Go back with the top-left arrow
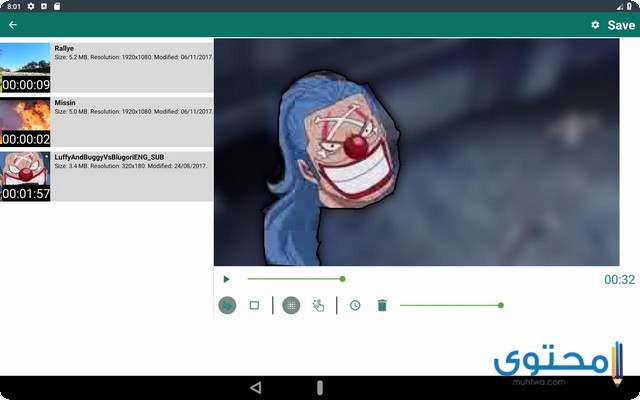 (x=13, y=25)
